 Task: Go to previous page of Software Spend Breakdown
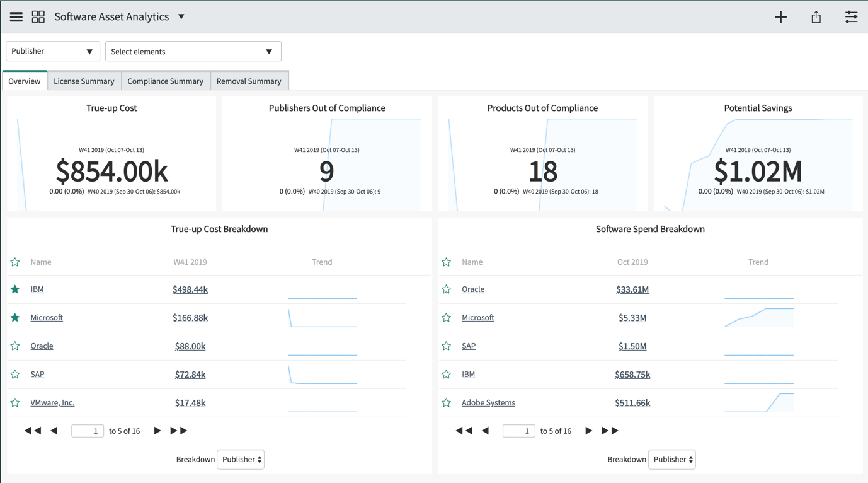point(486,431)
